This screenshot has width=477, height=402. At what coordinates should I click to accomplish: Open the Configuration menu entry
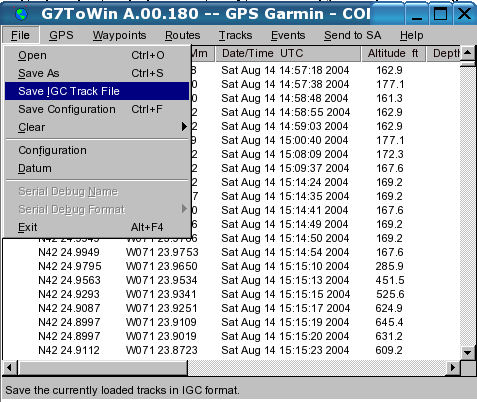97,150
